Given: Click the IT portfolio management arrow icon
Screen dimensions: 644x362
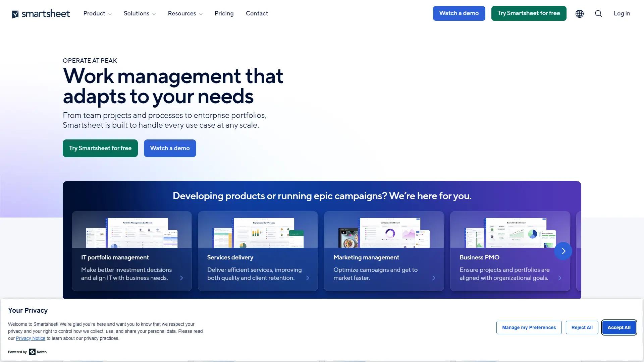Looking at the screenshot, I should [181, 278].
